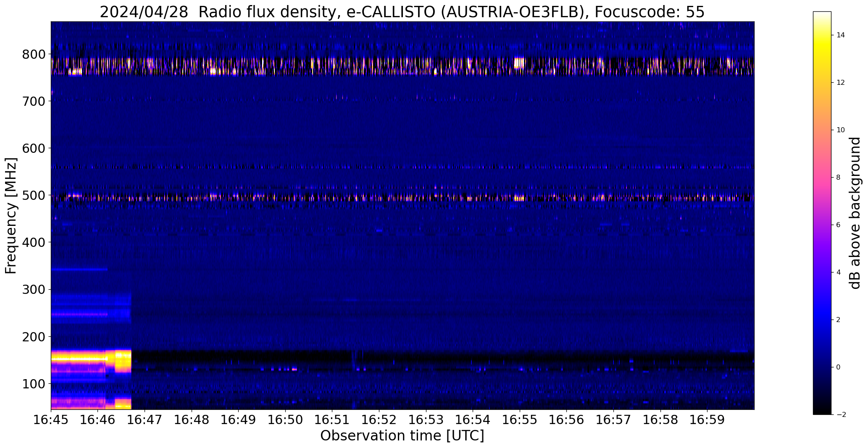
Task: Click the 16:45 time tick label
Action: pos(51,420)
